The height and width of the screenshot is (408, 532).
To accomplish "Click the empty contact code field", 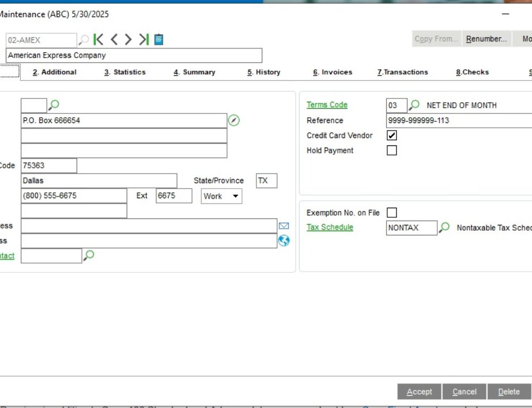I will click(51, 256).
